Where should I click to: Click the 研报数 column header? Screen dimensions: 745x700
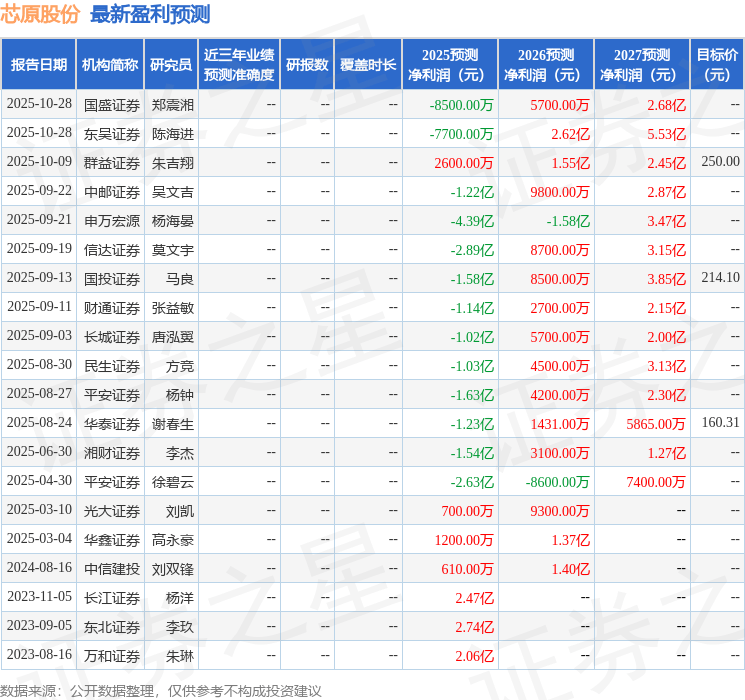(x=307, y=65)
